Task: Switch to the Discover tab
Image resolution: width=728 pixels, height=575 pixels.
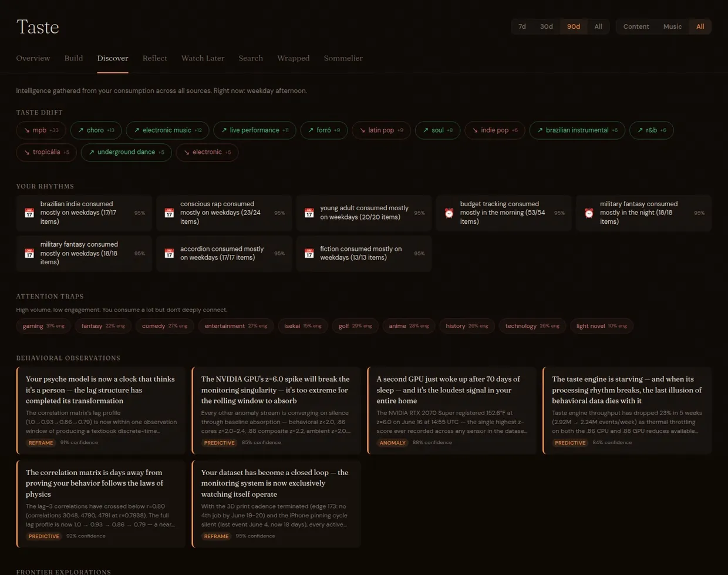Action: click(x=113, y=58)
